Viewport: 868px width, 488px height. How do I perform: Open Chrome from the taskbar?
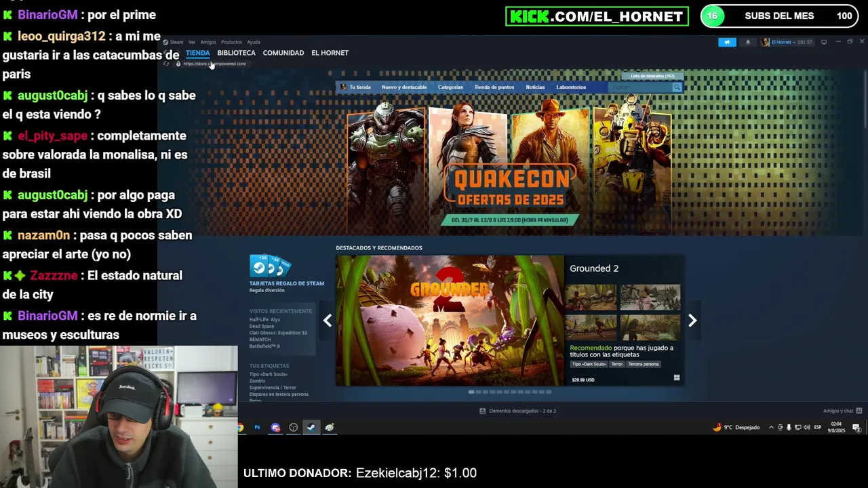tap(240, 428)
